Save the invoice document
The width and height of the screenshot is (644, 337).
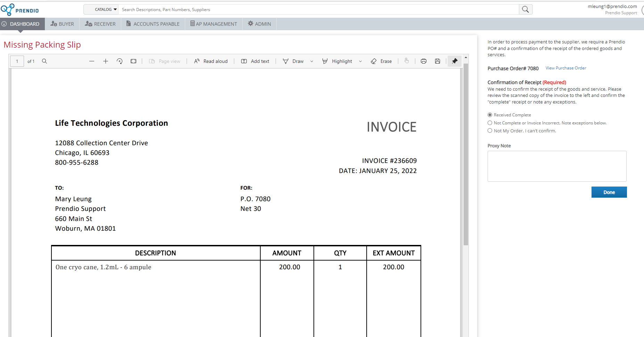pyautogui.click(x=437, y=61)
